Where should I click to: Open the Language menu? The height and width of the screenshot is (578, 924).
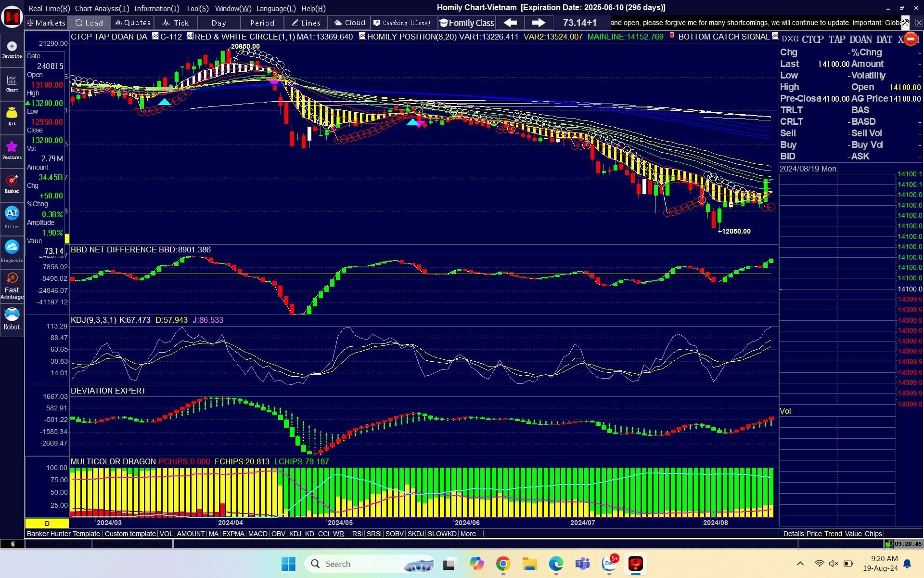pos(276,8)
